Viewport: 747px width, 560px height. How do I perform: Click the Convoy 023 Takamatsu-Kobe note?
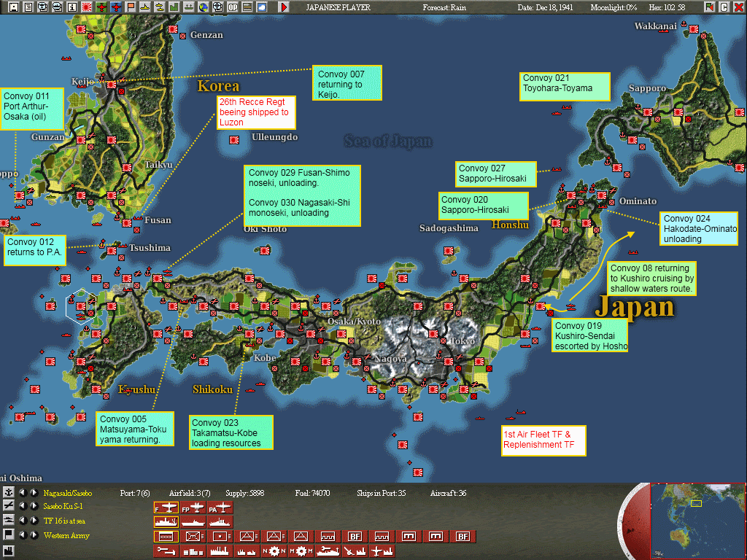[x=231, y=432]
